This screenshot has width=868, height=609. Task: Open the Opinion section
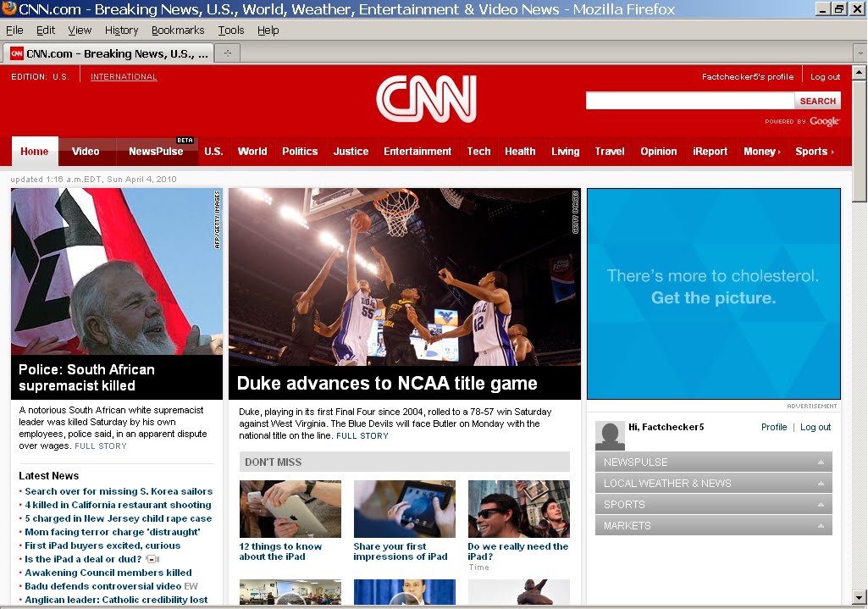pyautogui.click(x=659, y=151)
